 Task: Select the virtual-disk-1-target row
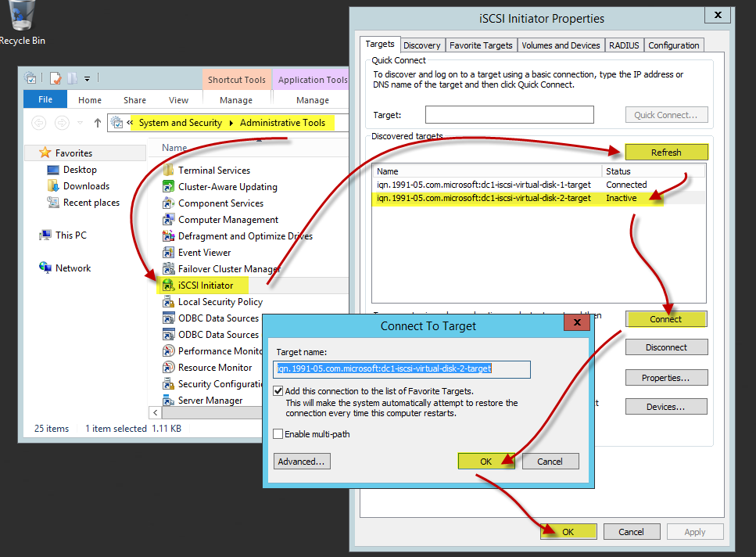click(538, 185)
